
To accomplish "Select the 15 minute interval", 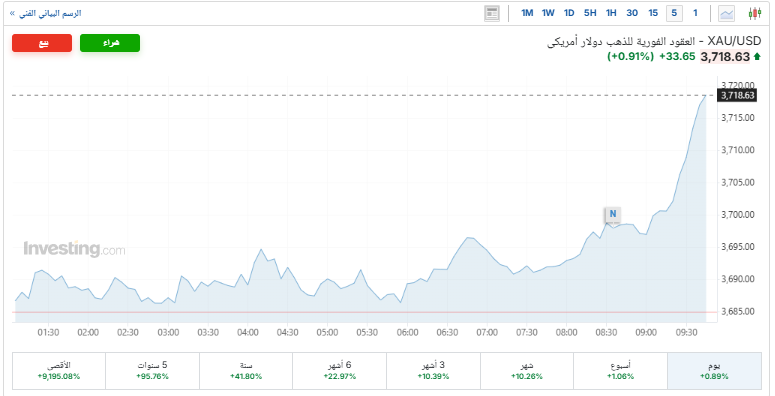I will click(653, 13).
